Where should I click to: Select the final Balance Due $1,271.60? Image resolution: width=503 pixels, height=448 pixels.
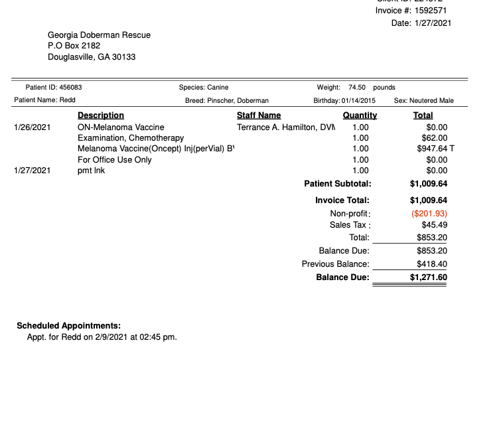coord(429,277)
